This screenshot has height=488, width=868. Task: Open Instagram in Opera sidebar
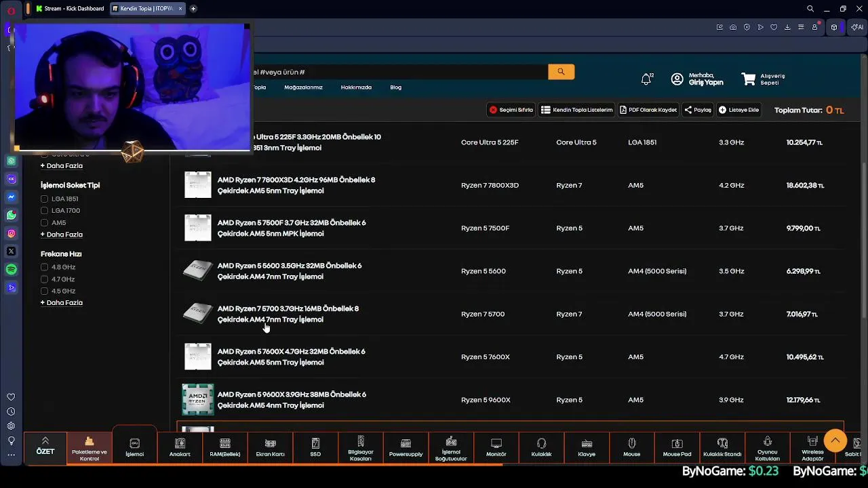(12, 234)
